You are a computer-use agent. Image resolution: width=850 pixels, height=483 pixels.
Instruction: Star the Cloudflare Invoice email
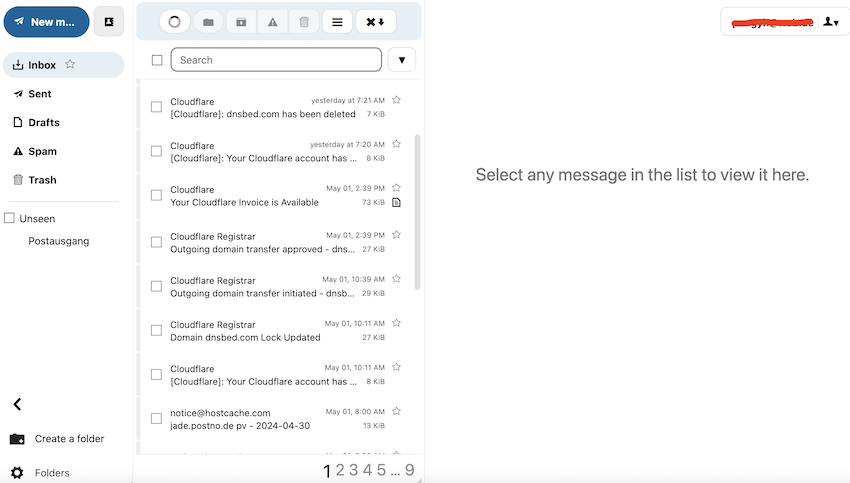[x=396, y=188]
